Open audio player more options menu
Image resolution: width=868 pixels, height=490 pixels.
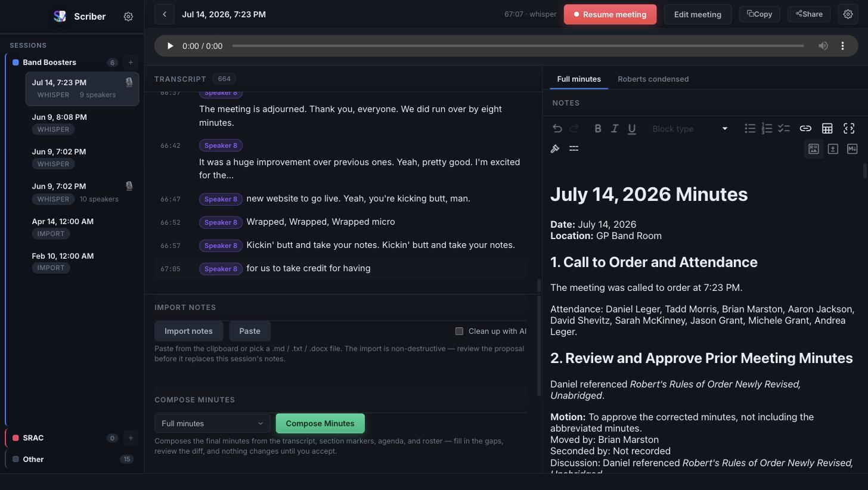[x=842, y=46]
